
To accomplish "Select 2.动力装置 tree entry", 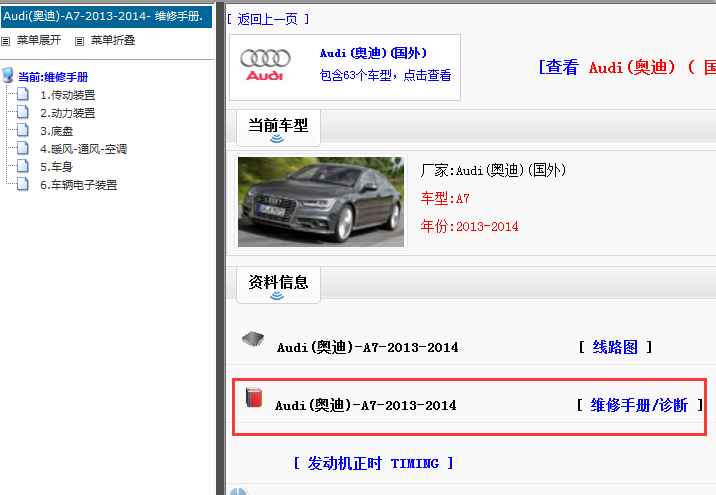I will coord(68,113).
